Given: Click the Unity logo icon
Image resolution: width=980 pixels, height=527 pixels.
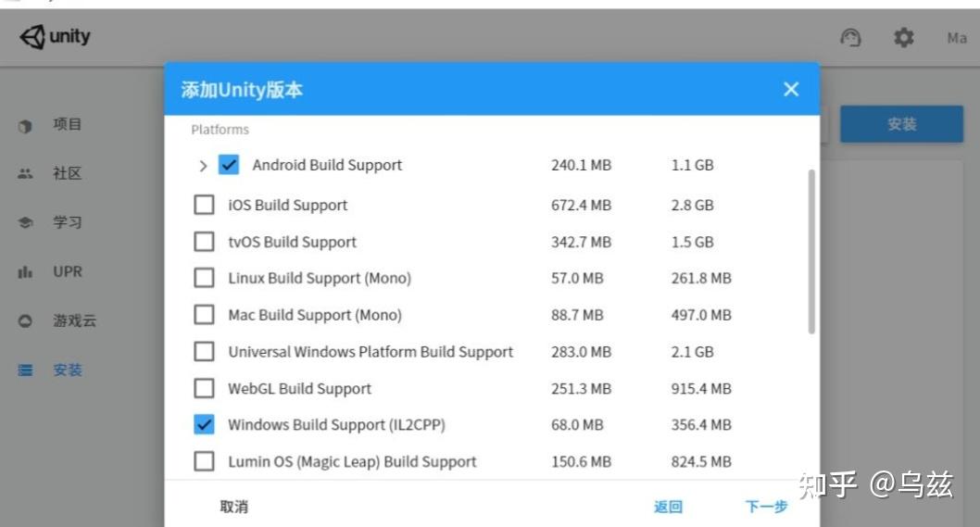Looking at the screenshot, I should [31, 37].
